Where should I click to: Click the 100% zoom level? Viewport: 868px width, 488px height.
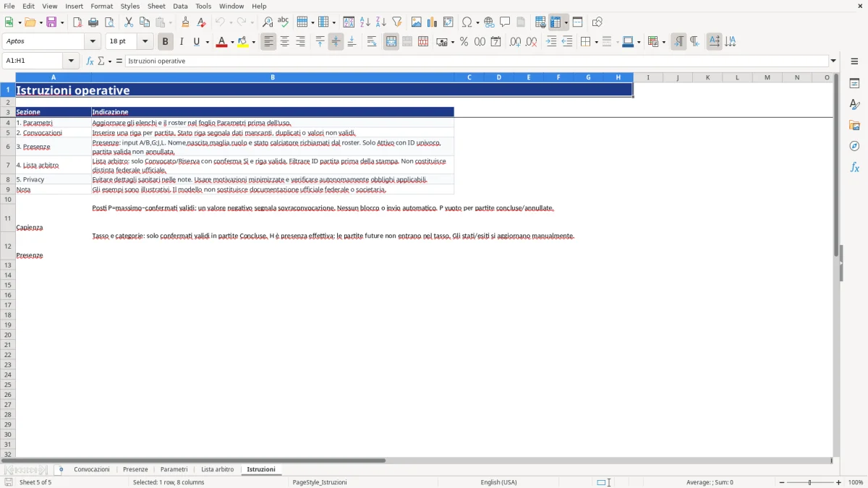tap(856, 482)
